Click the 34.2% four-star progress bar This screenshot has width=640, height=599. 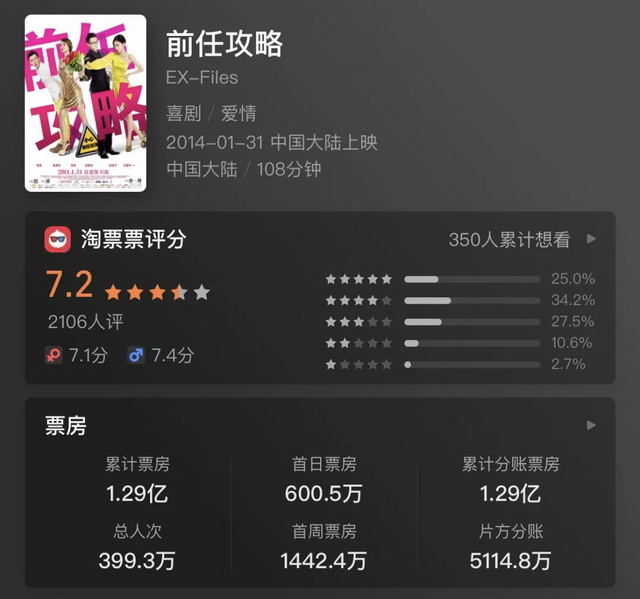point(472,300)
